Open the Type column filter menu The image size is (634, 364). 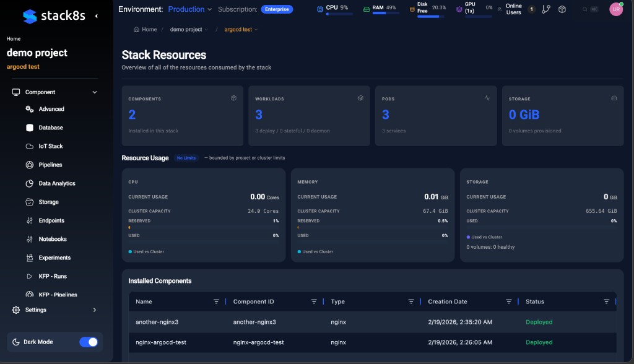[411, 301]
